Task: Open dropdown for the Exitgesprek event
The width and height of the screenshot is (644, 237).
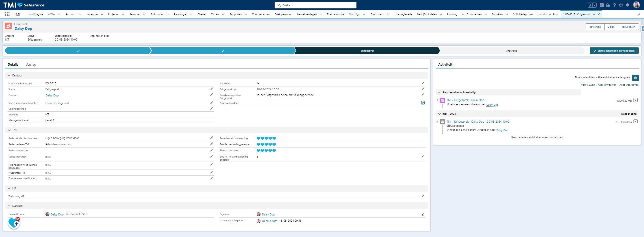Action: coord(635,100)
